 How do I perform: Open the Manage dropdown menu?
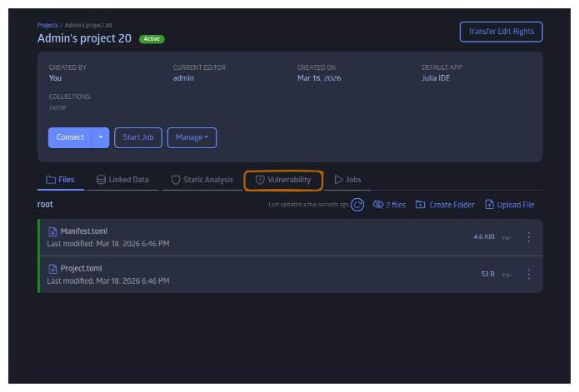pos(192,137)
